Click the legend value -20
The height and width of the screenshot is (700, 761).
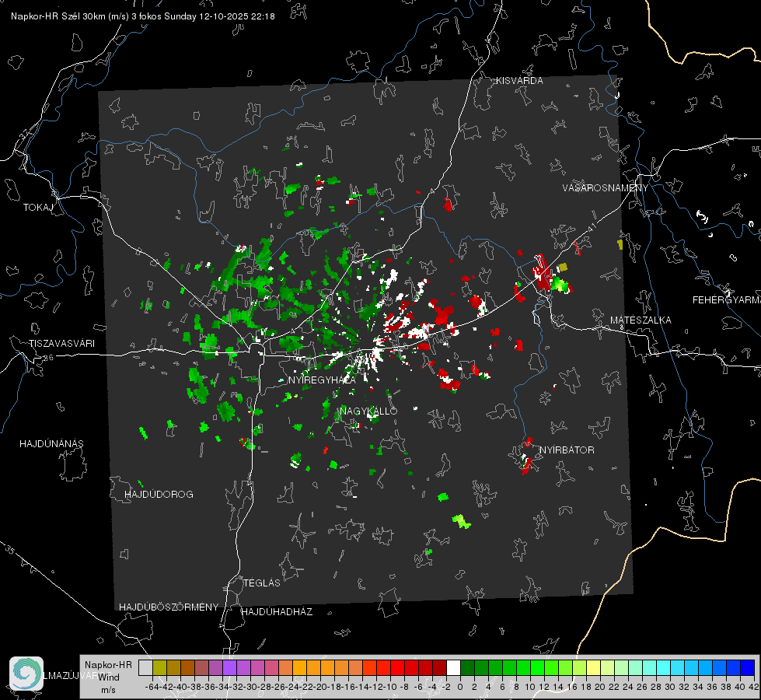click(x=320, y=687)
